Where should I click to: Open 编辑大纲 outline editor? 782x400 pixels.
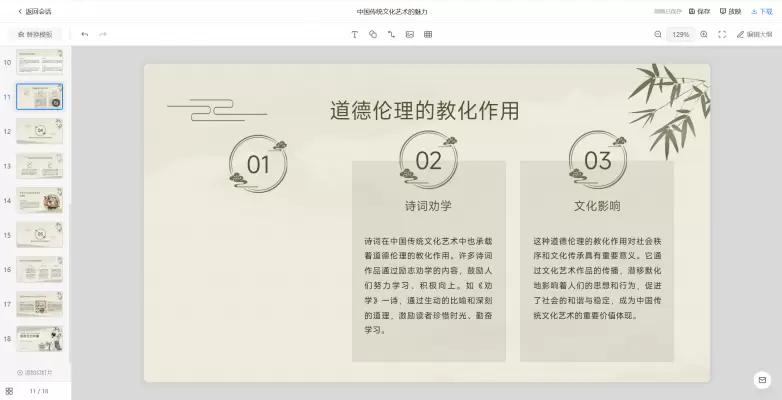tap(754, 34)
